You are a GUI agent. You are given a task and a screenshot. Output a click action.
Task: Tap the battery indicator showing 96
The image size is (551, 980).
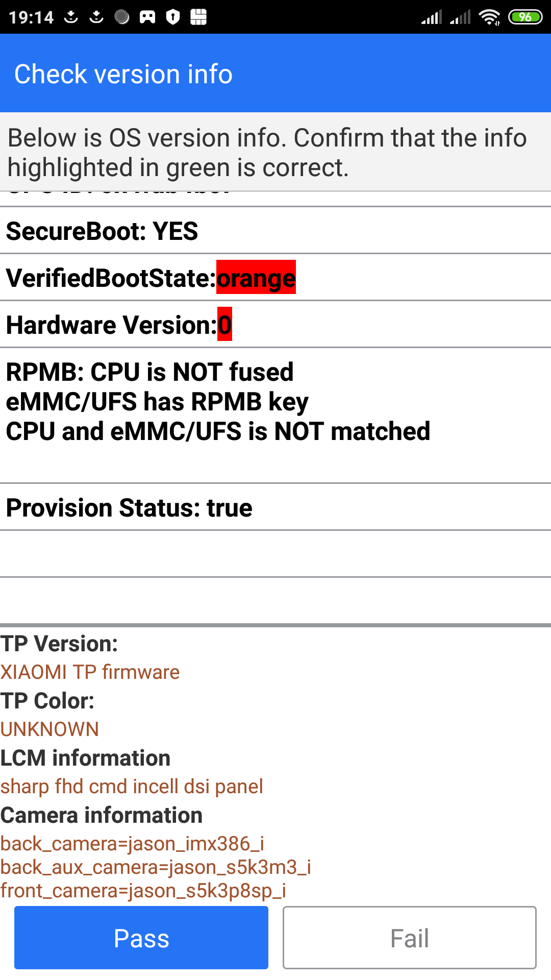525,17
